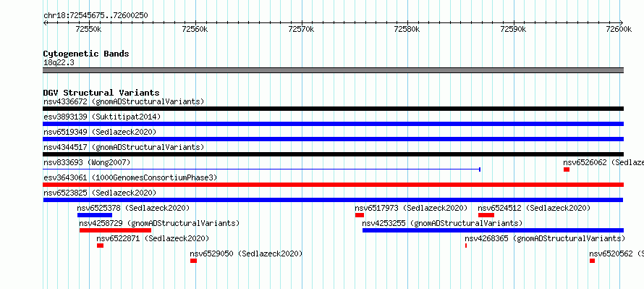Select the small red nsv6526062 bar

pyautogui.click(x=567, y=169)
